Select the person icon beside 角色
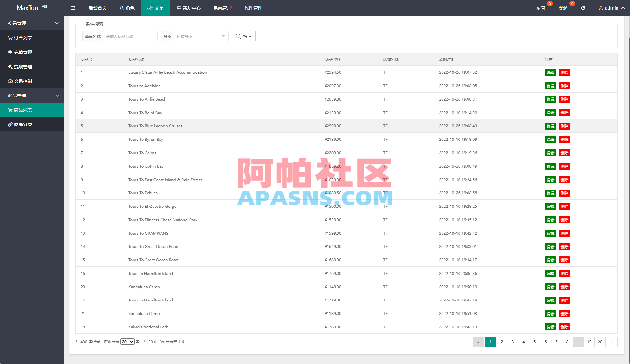 click(121, 8)
